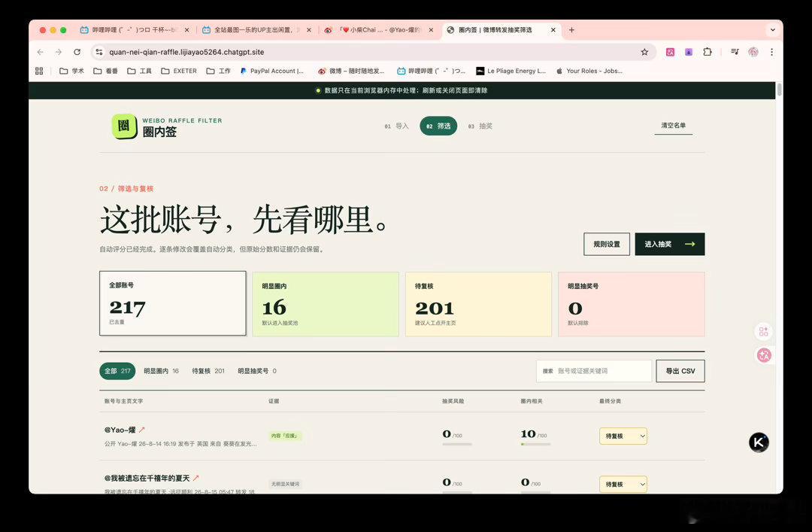812x532 pixels.
Task: Click the black K floating button
Action: tap(759, 442)
